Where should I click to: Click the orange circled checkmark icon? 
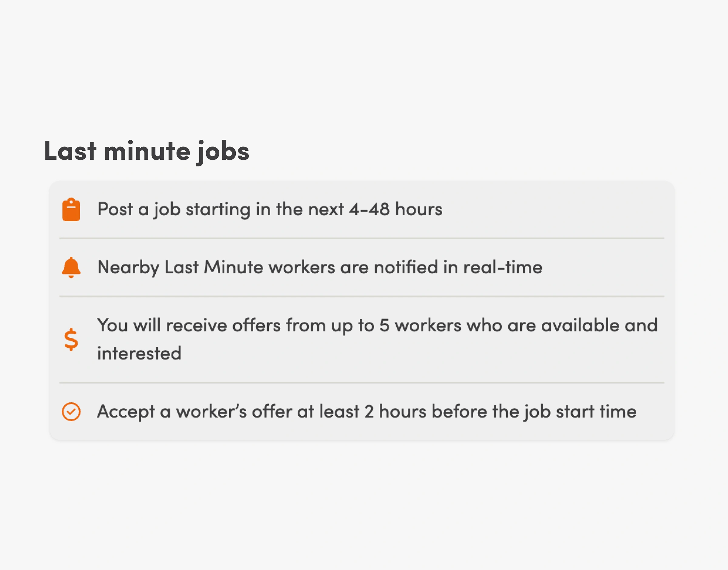pyautogui.click(x=71, y=411)
